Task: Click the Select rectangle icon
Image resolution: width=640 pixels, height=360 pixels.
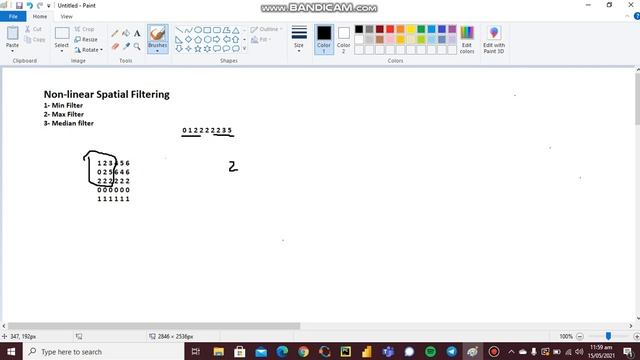Action: 62,33
